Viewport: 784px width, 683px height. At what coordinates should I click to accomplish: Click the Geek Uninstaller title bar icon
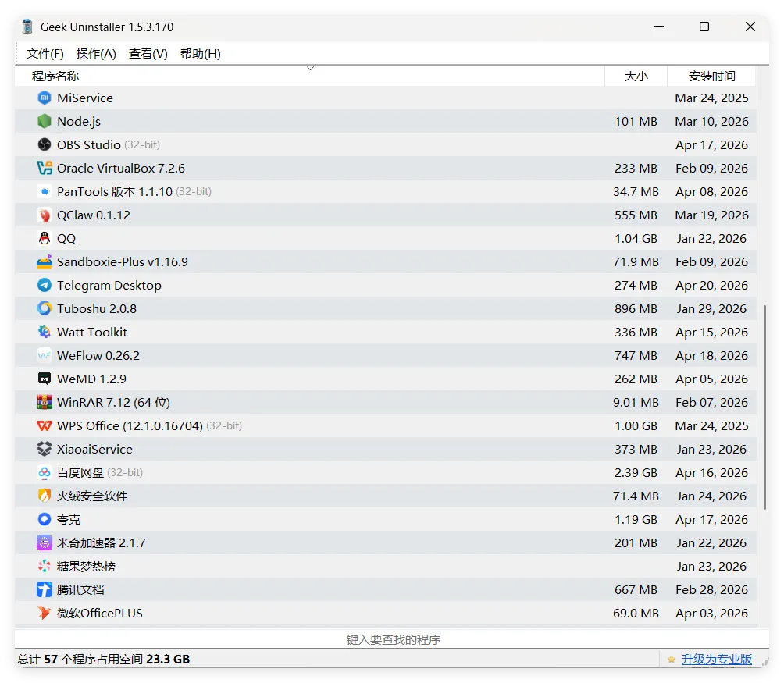point(27,27)
